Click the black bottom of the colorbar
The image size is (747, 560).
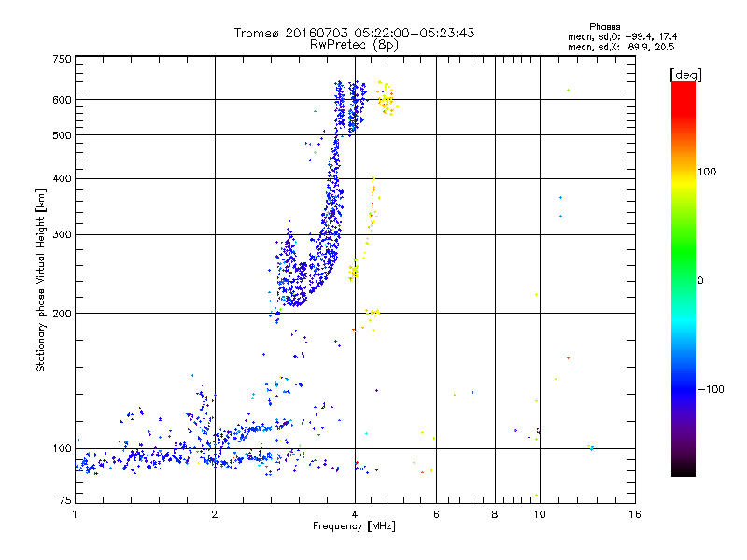(684, 469)
